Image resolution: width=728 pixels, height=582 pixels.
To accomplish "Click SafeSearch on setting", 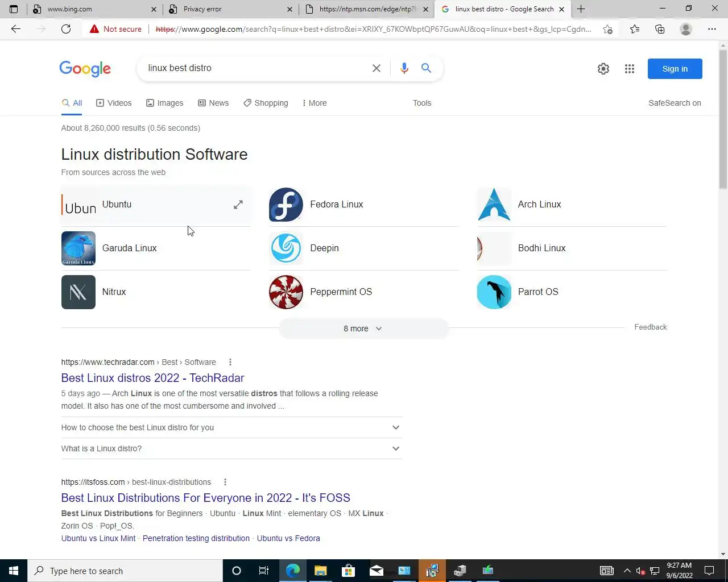I will pyautogui.click(x=675, y=103).
